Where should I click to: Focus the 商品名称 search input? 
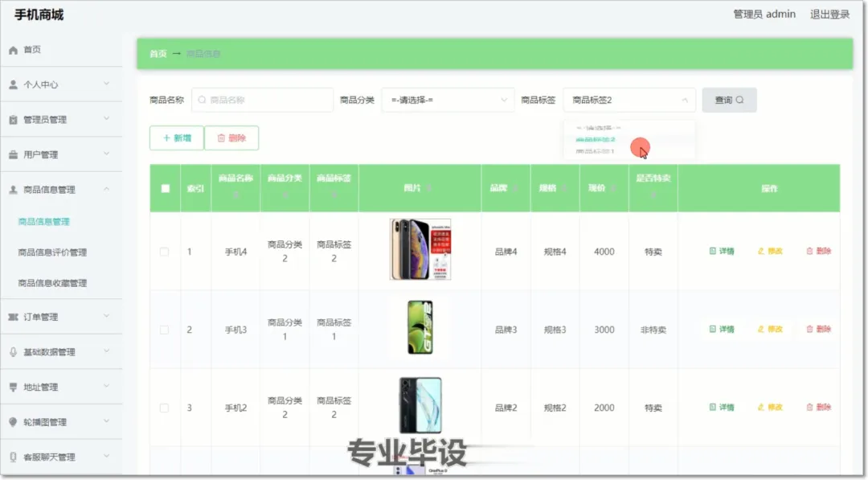262,101
